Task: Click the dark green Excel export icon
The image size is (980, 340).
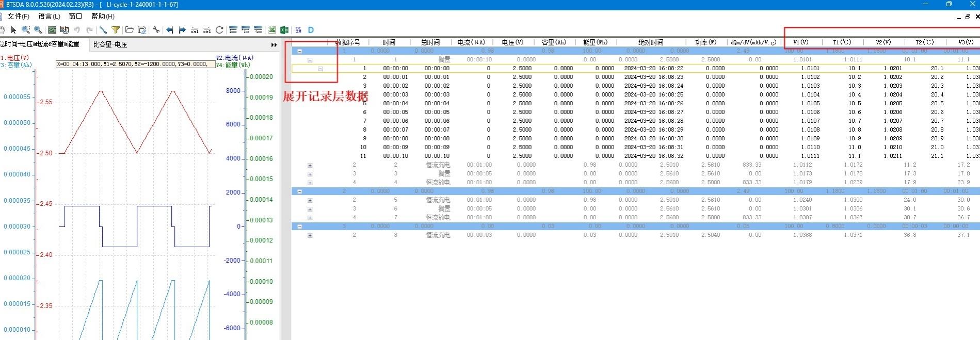Action: (284, 30)
